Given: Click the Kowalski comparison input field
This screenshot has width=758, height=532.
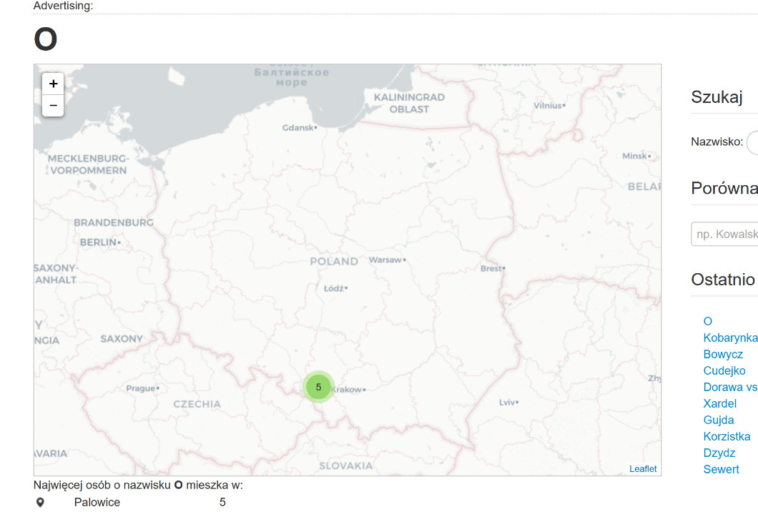Looking at the screenshot, I should click(x=725, y=234).
